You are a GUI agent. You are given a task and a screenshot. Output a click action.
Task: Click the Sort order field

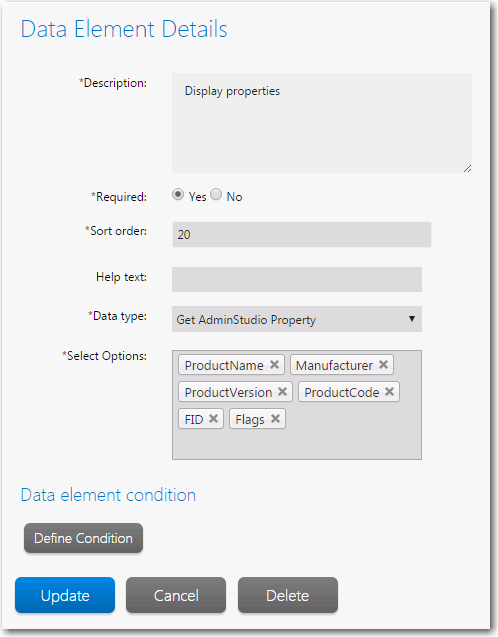pyautogui.click(x=302, y=234)
